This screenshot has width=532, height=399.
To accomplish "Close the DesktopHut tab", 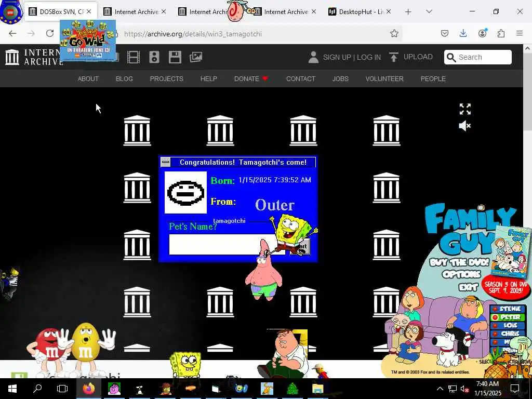I will click(389, 12).
